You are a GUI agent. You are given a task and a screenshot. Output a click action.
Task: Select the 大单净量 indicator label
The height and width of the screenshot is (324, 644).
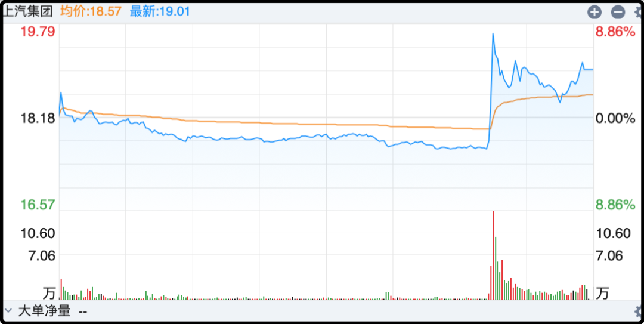click(44, 311)
